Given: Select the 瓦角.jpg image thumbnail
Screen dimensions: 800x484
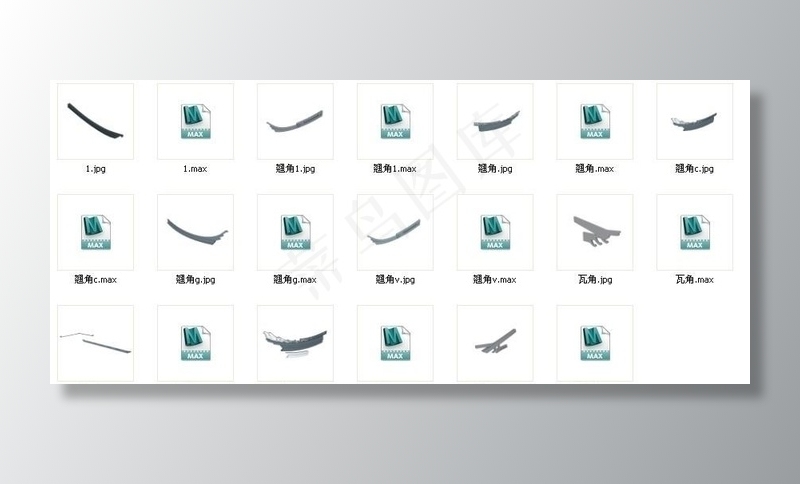Looking at the screenshot, I should pyautogui.click(x=595, y=232).
